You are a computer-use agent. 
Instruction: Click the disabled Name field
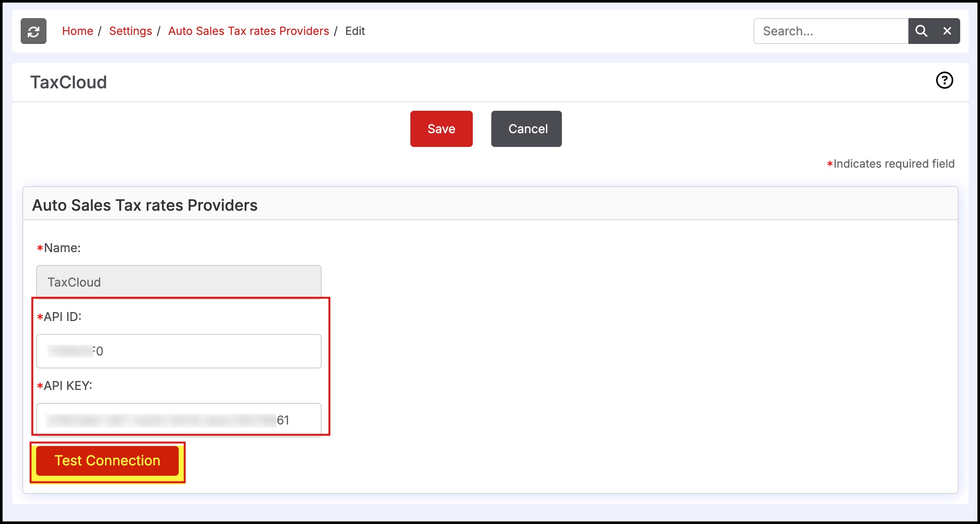click(179, 282)
